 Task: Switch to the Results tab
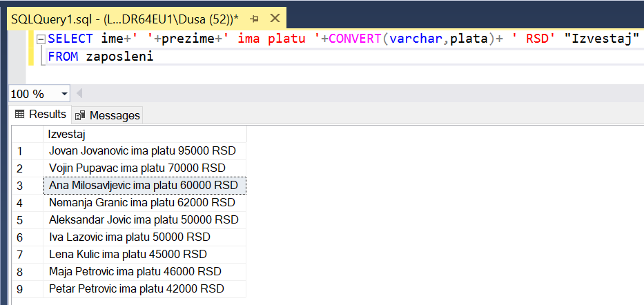(x=41, y=115)
